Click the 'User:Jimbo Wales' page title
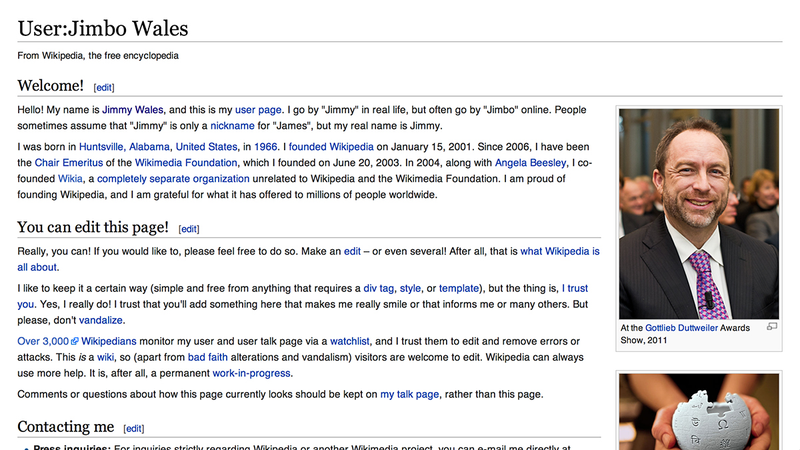Screen dimensions: 800x450 (x=103, y=28)
